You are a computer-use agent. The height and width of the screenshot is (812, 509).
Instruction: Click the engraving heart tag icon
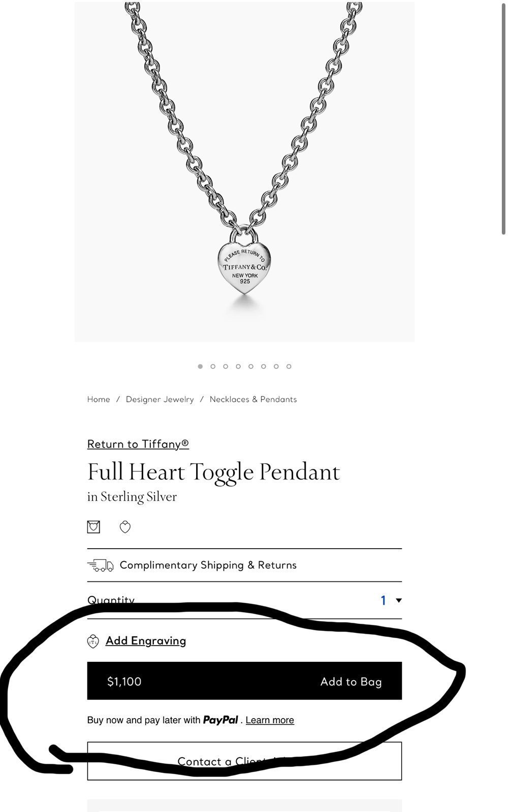tap(93, 641)
